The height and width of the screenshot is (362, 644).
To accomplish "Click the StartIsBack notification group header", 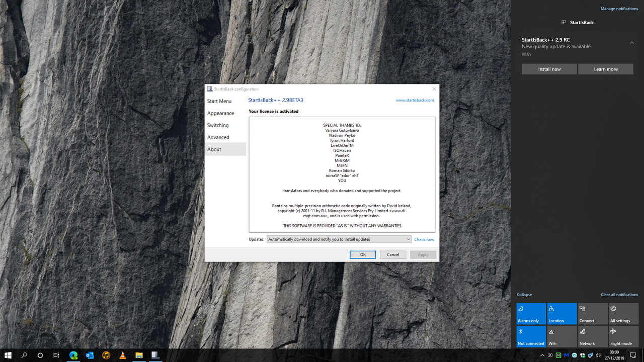I will [578, 23].
